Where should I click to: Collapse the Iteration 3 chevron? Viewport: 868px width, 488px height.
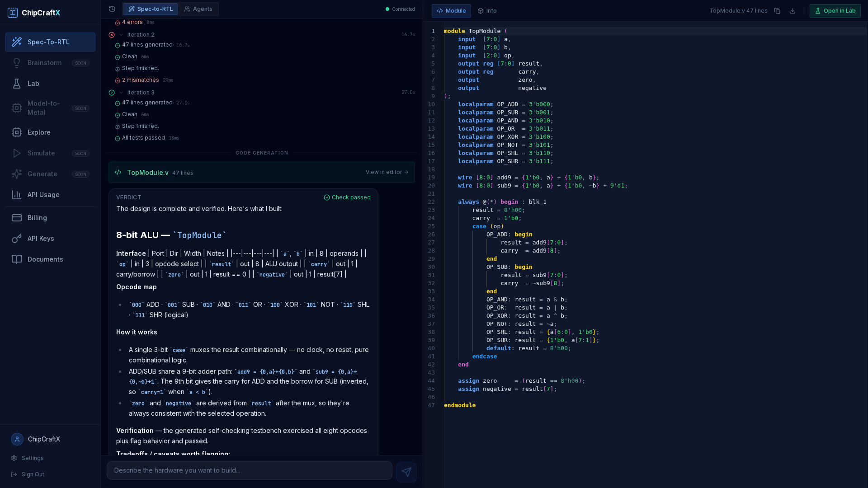click(121, 93)
